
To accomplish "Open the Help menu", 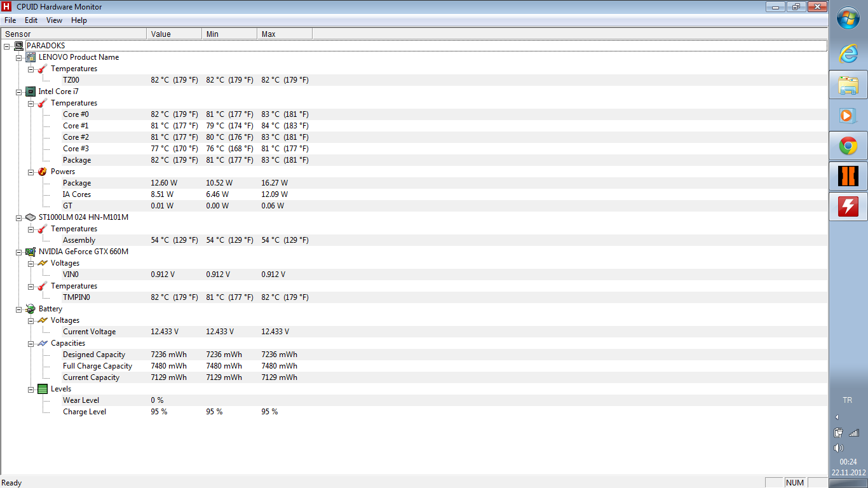I will click(79, 20).
